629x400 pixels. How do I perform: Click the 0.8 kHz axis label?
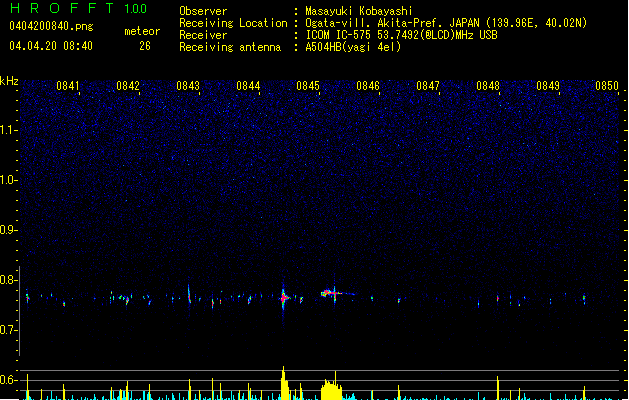8,280
